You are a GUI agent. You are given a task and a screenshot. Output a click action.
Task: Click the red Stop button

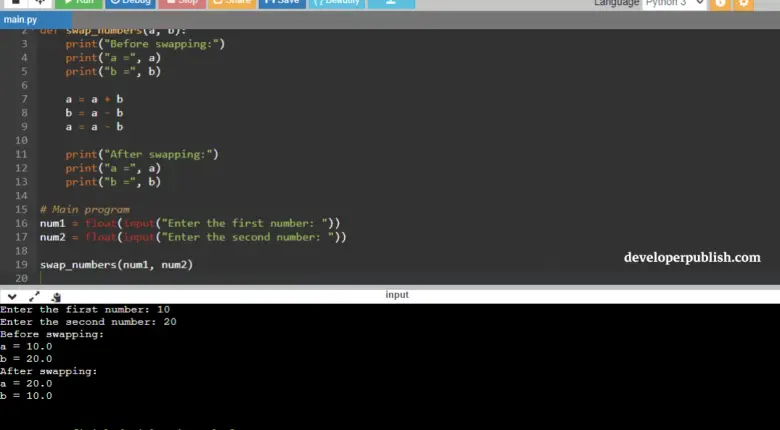(182, 3)
